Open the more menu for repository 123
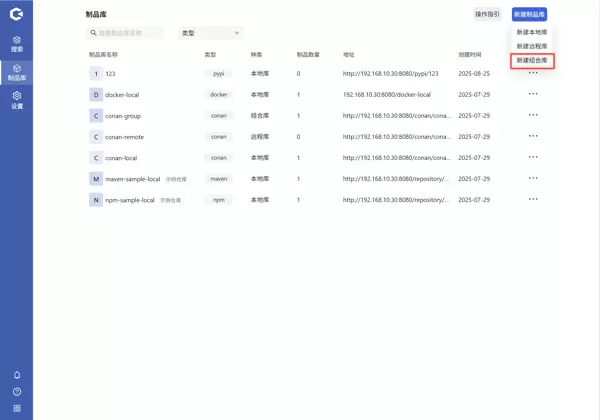 533,73
